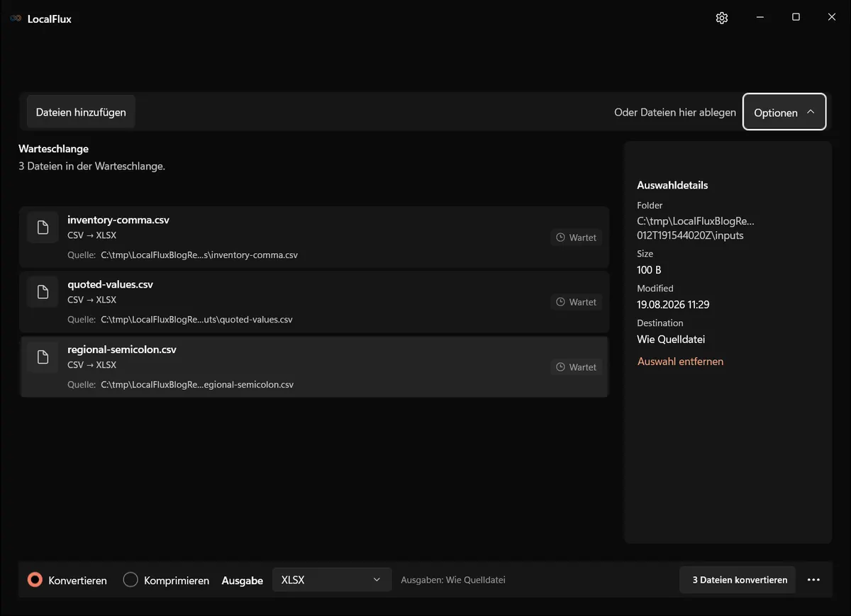Click the Ausgabe label

pos(243,581)
